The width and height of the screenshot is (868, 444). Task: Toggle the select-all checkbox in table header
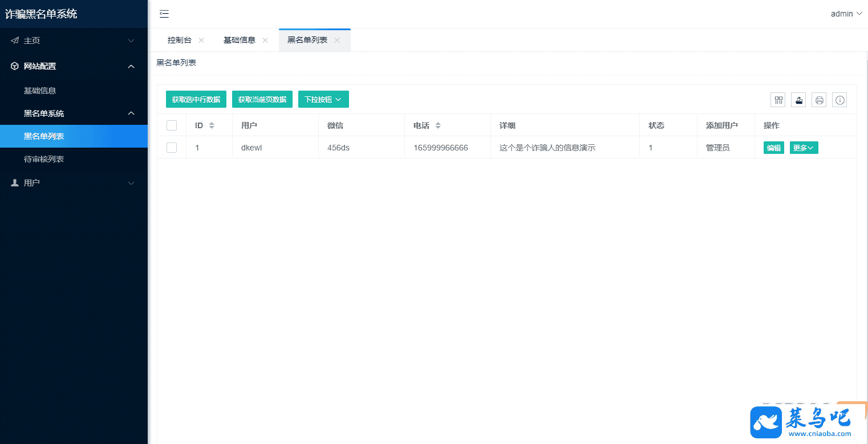[x=172, y=125]
